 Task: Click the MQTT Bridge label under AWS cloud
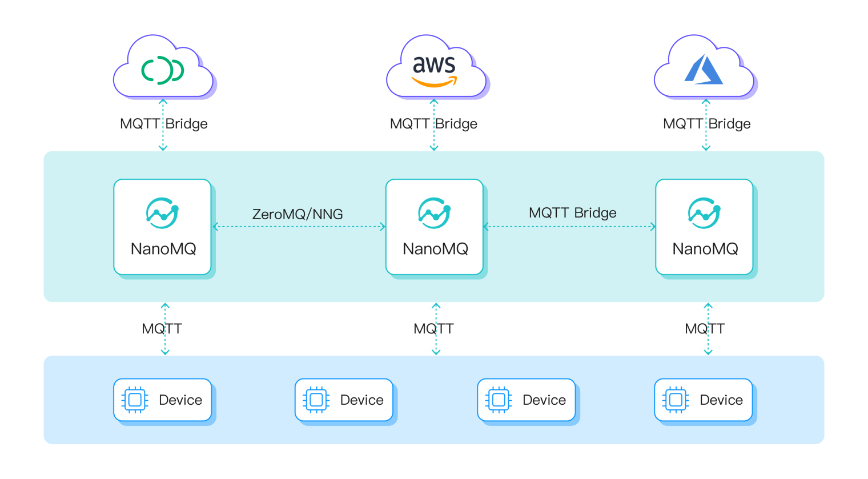[x=433, y=124]
